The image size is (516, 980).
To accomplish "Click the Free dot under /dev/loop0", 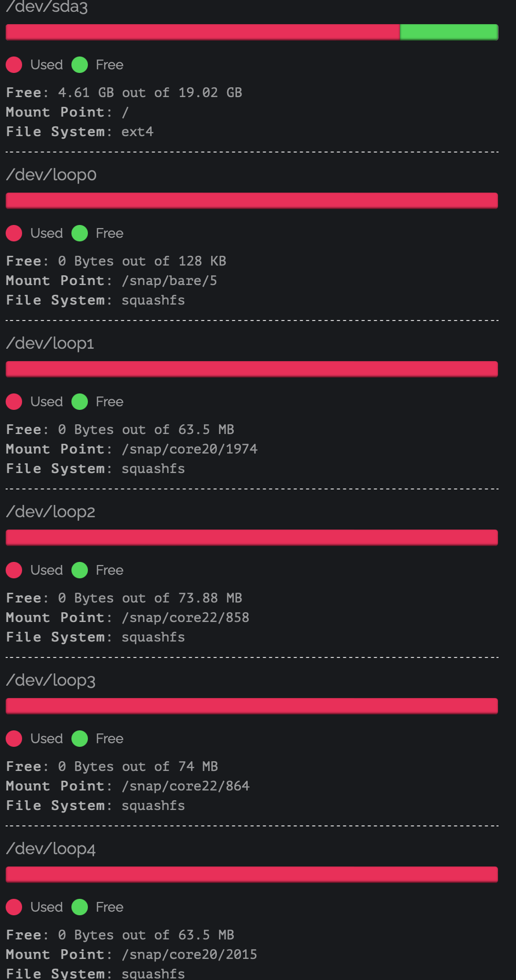I will (80, 233).
